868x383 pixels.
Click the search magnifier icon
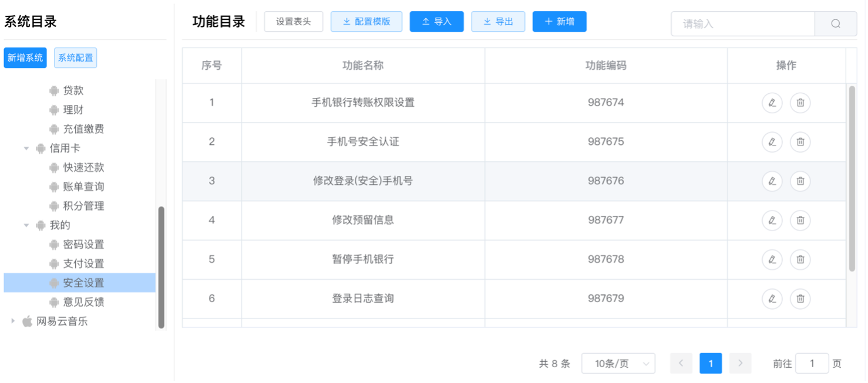(x=835, y=24)
